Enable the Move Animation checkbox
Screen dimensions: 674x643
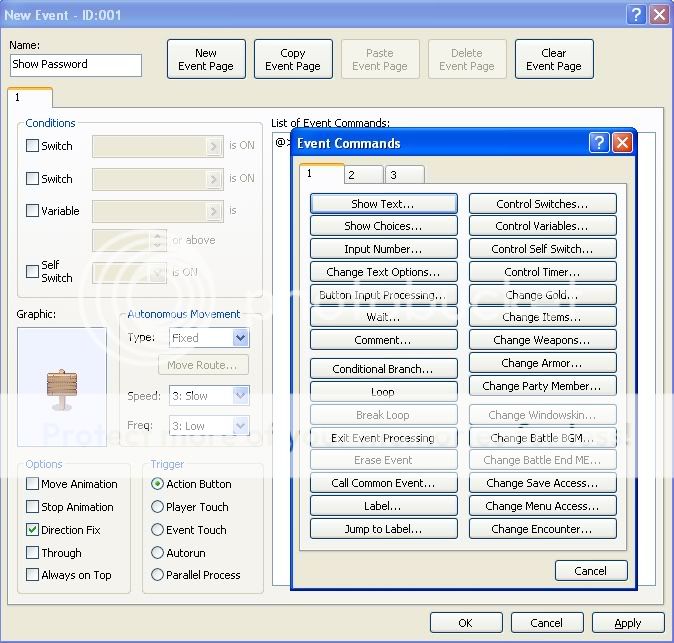(x=33, y=484)
